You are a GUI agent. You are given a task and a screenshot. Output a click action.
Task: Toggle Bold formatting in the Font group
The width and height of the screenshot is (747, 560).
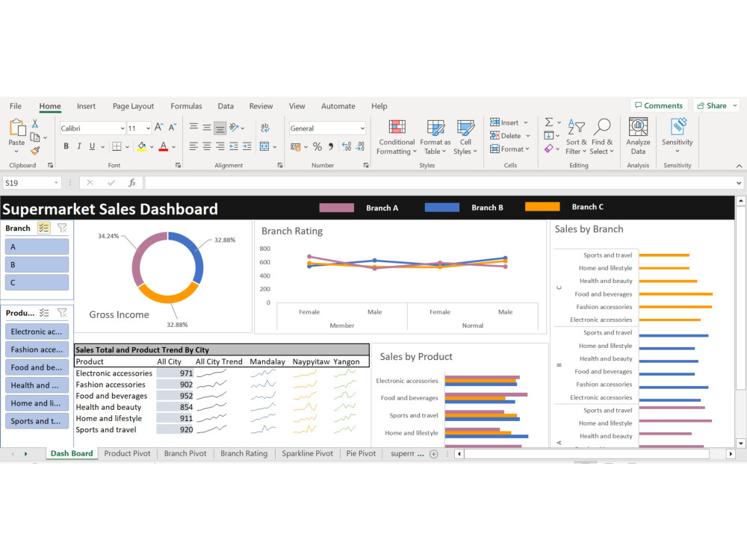66,145
